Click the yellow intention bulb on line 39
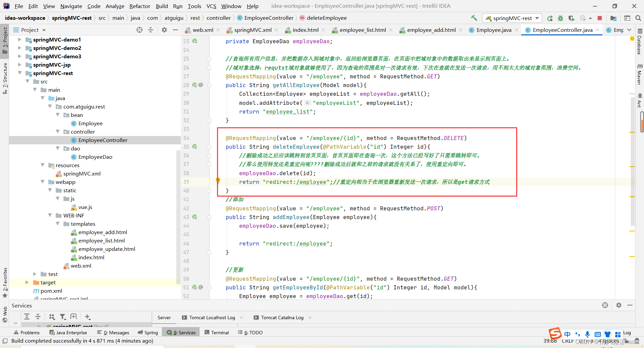Viewport: 644px width, 348px height. point(218,180)
